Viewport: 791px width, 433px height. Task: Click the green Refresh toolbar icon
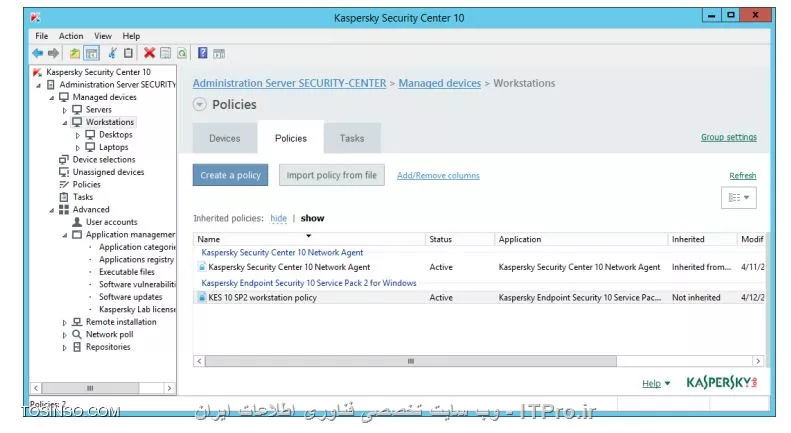point(182,53)
